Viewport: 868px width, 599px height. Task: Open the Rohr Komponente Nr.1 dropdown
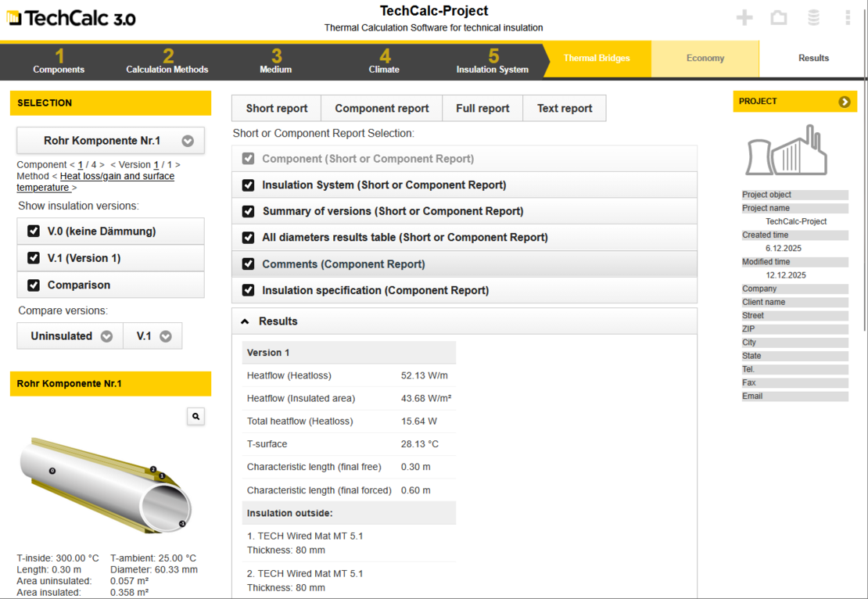(x=111, y=141)
